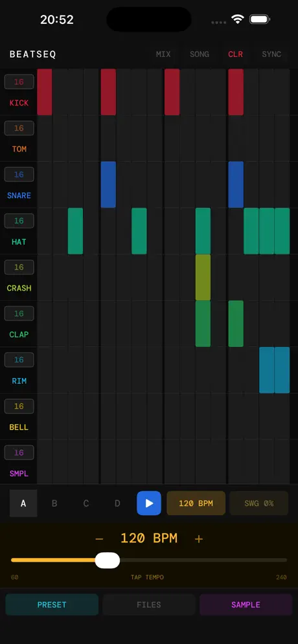
Task: Turn off CLAP step 11
Action: click(203, 324)
